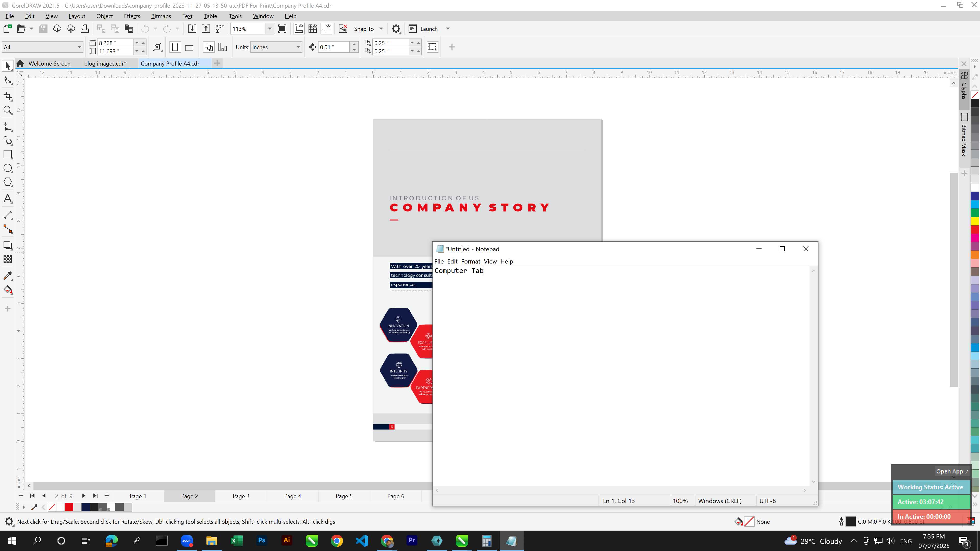
Task: Select the Rectangle tool
Action: tap(8, 154)
